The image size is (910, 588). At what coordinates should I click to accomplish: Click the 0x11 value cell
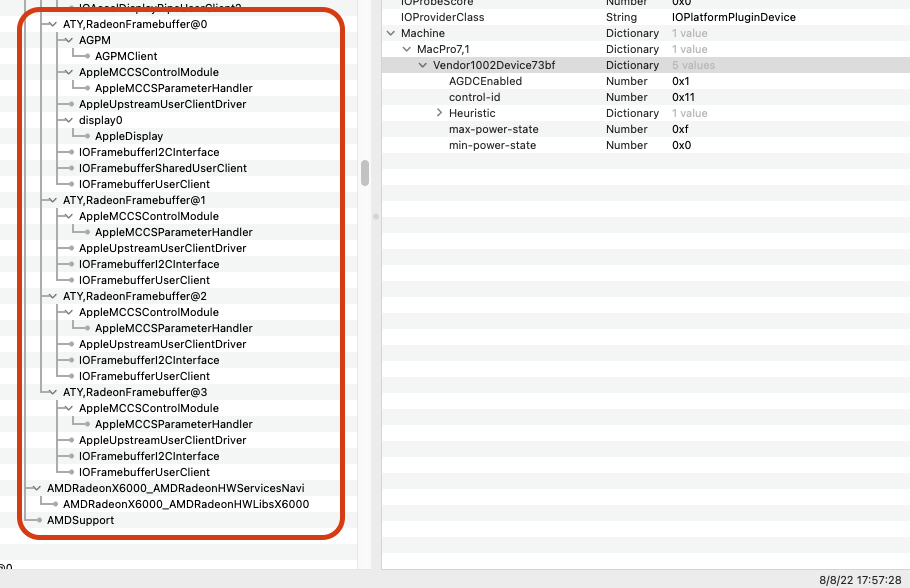click(x=683, y=97)
